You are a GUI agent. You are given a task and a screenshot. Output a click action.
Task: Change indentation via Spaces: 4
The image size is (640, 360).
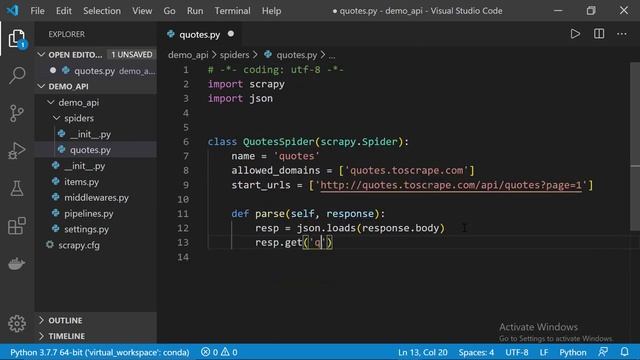coord(476,352)
